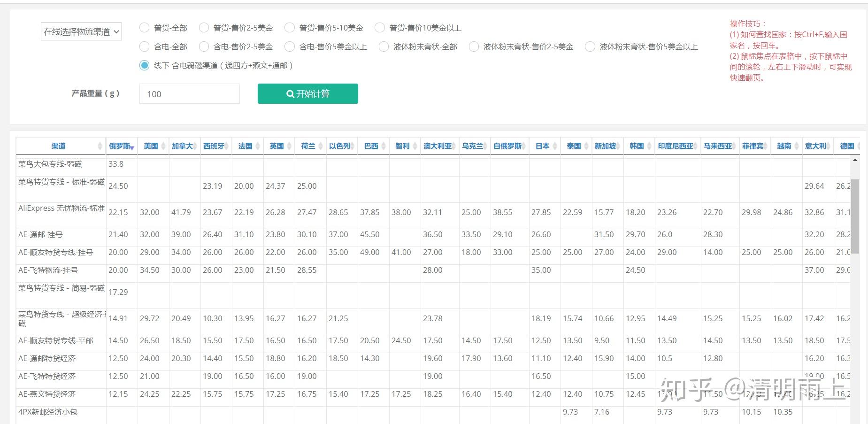Sort table by 乌克兰 column icon
Screen dimensions: 868x424
(x=485, y=146)
